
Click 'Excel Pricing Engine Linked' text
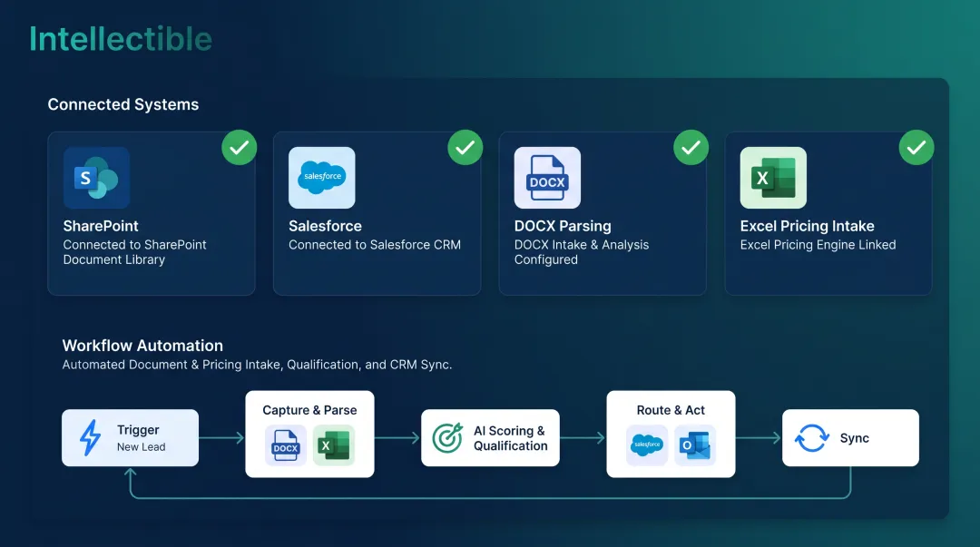[818, 244]
